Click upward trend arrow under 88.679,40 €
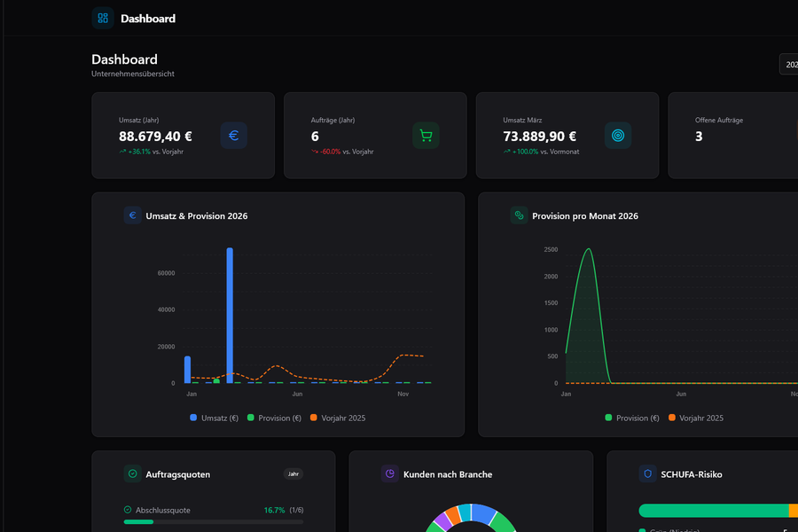The width and height of the screenshot is (798, 532). [122, 152]
